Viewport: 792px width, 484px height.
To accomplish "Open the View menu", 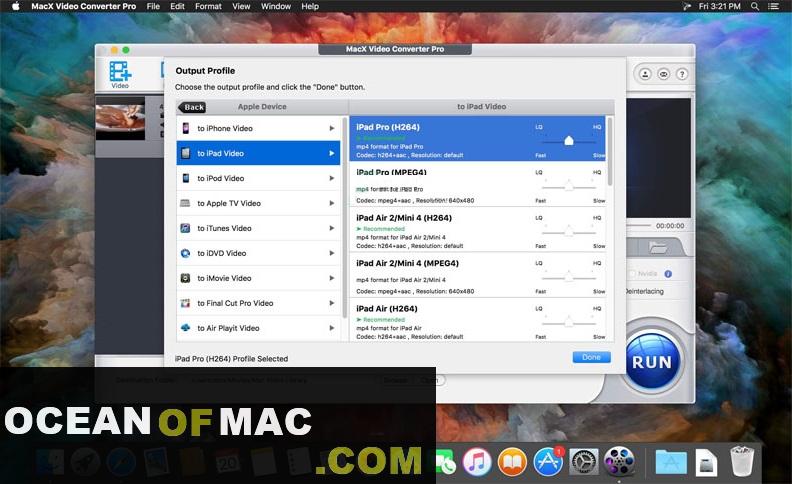I will click(241, 6).
